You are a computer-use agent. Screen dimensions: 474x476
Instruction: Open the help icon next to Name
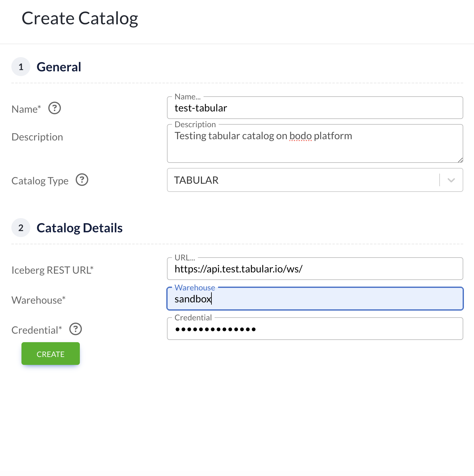55,108
